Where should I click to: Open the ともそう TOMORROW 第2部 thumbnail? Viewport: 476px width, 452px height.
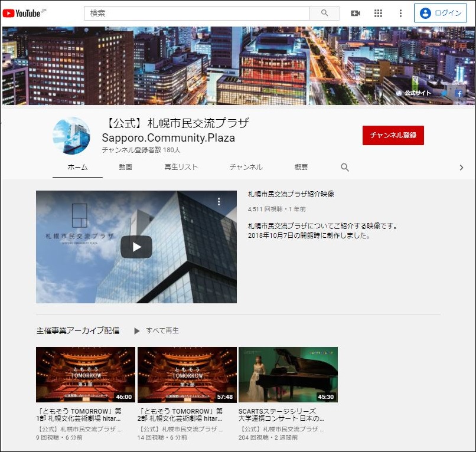[x=187, y=375]
